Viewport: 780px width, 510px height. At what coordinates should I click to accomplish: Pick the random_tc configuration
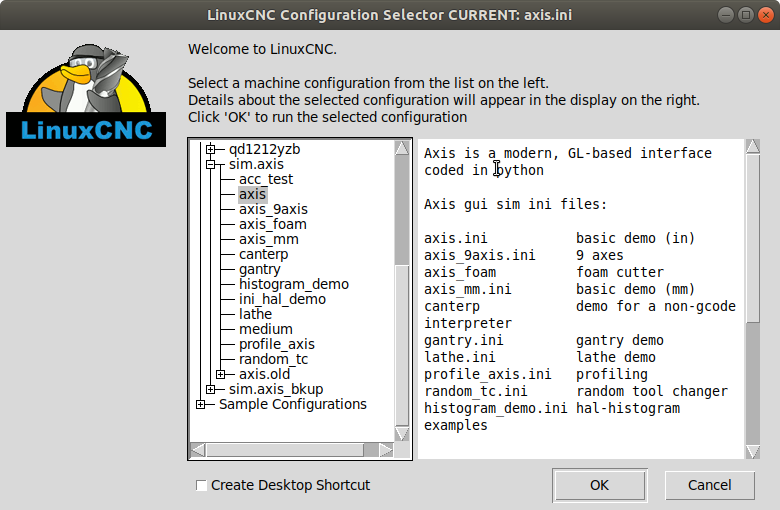273,359
